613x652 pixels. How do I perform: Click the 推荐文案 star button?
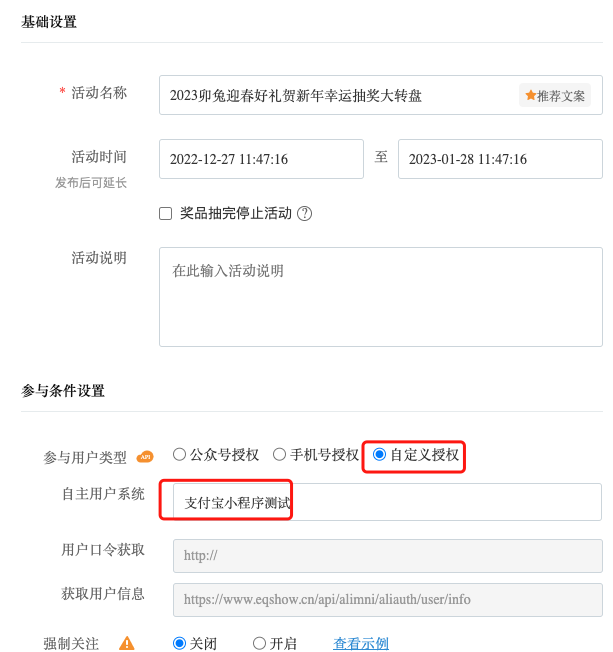pos(555,96)
